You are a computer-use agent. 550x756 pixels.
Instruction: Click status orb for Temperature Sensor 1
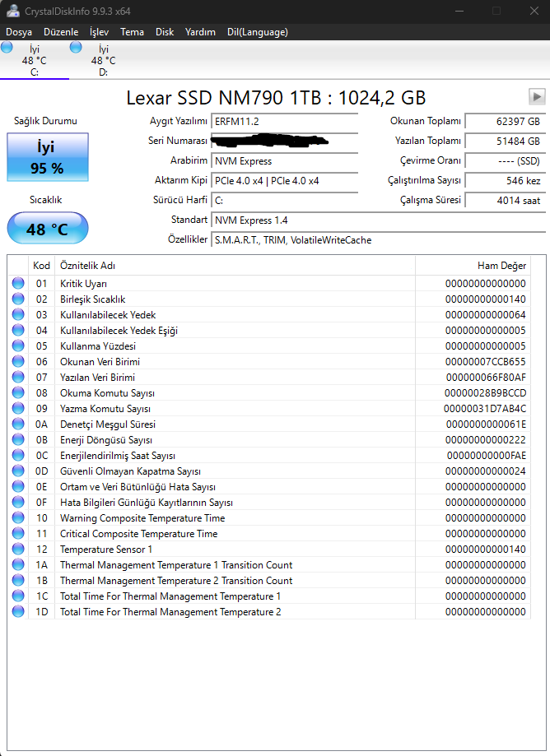pos(18,550)
